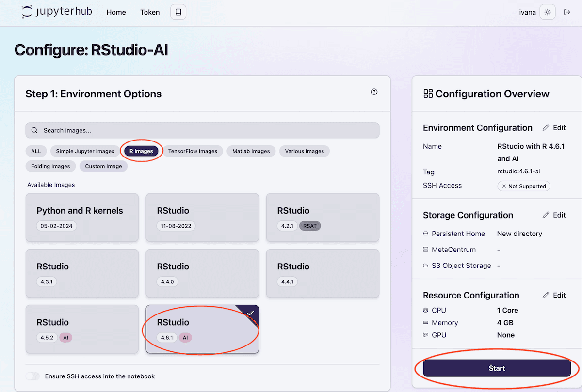
Task: Click the GPU icon
Action: coord(426,335)
